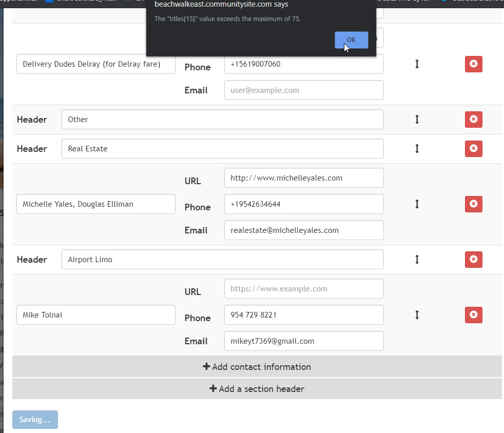504x433 pixels.
Task: Click the Email label in Delivery Dudes row
Action: point(196,90)
